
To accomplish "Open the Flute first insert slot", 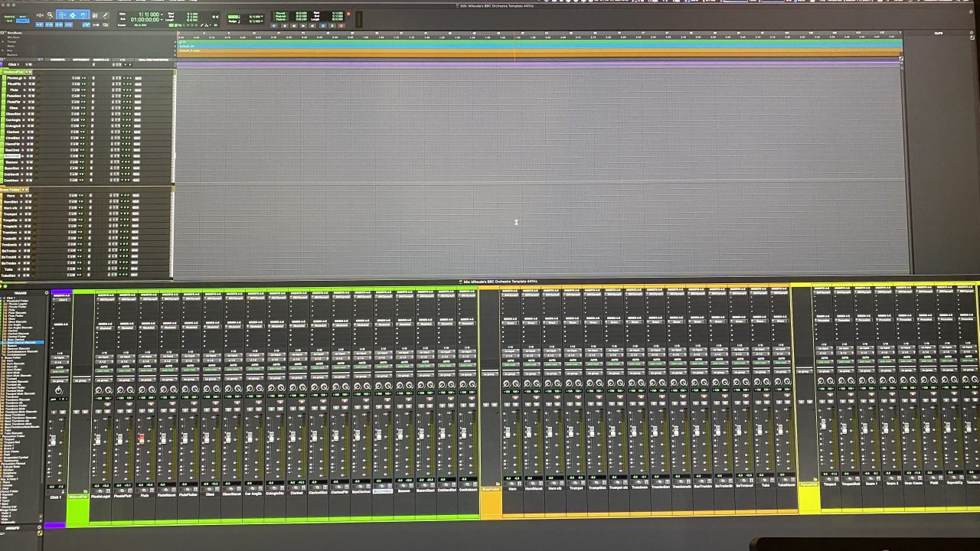I will (147, 298).
